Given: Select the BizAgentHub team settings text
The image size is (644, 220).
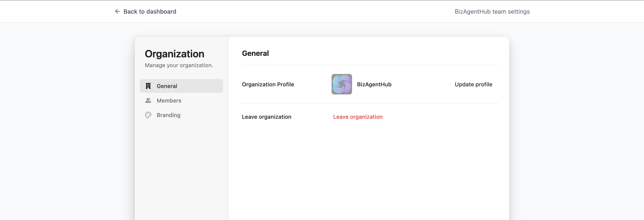Looking at the screenshot, I should [492, 12].
